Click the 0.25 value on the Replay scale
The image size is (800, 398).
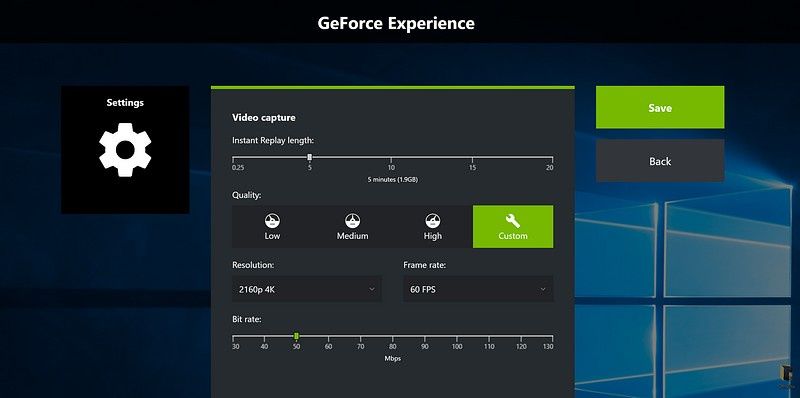click(x=238, y=167)
